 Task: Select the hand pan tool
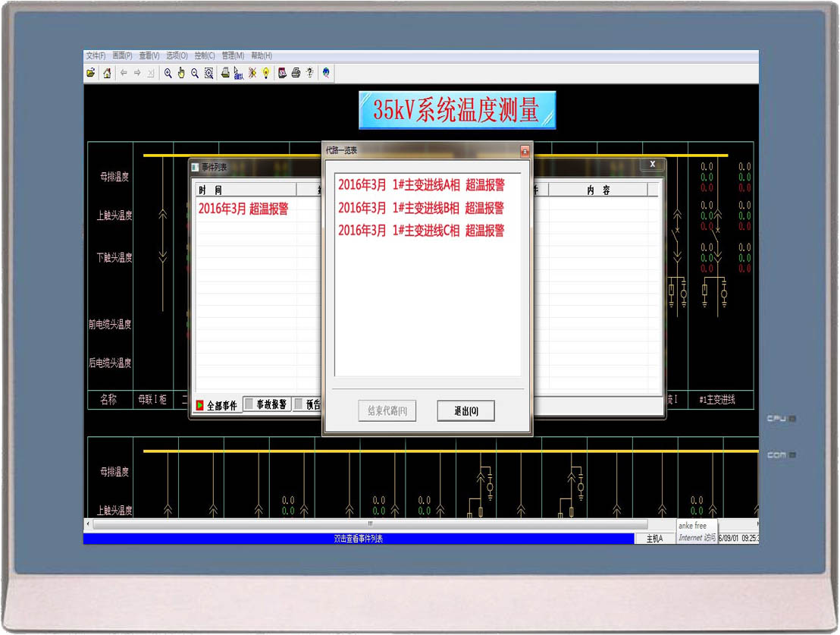[x=182, y=73]
